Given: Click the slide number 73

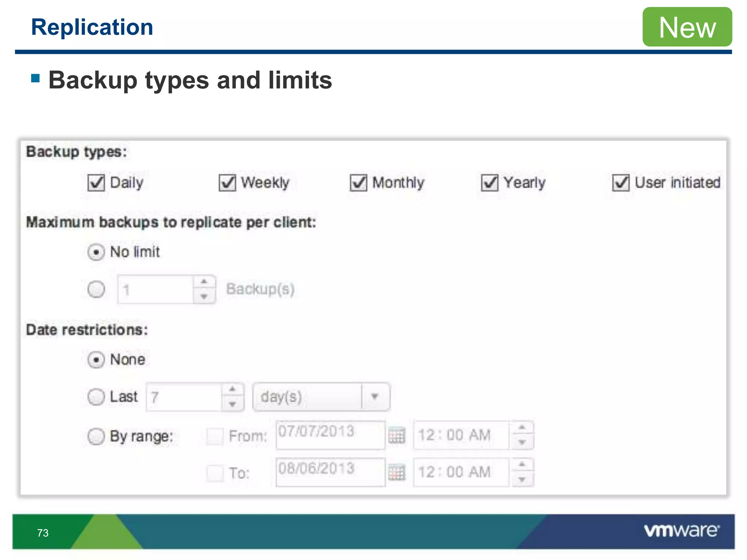Looking at the screenshot, I should click(x=43, y=533).
